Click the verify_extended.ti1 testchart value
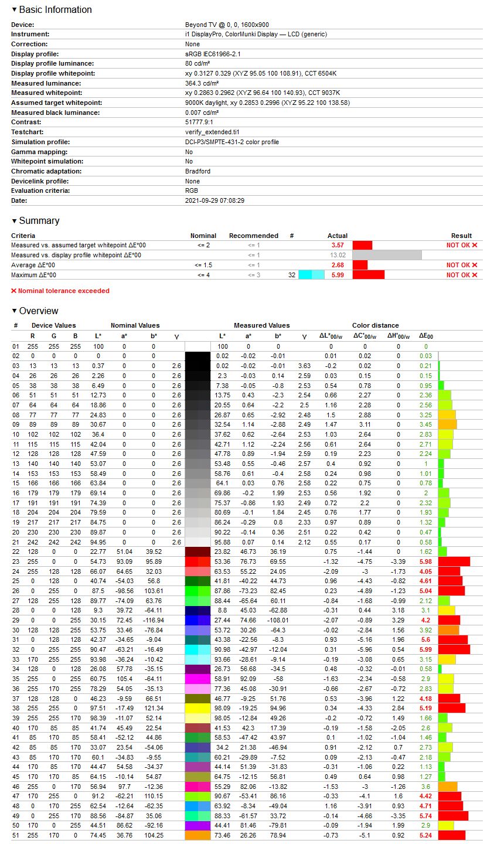This screenshot has width=504, height=844. pos(212,132)
